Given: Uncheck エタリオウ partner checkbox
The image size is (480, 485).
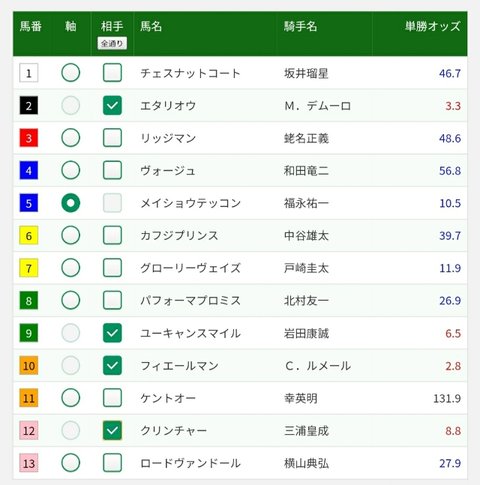Looking at the screenshot, I should tap(112, 105).
